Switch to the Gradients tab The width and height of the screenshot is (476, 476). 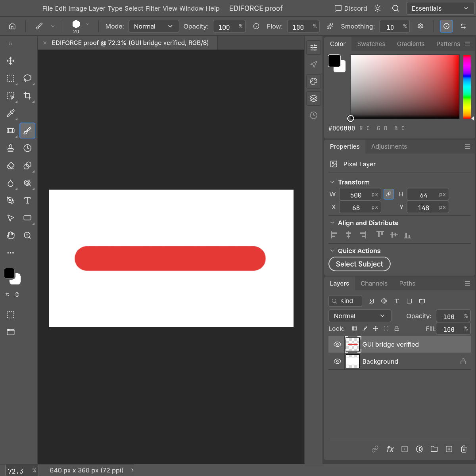411,44
